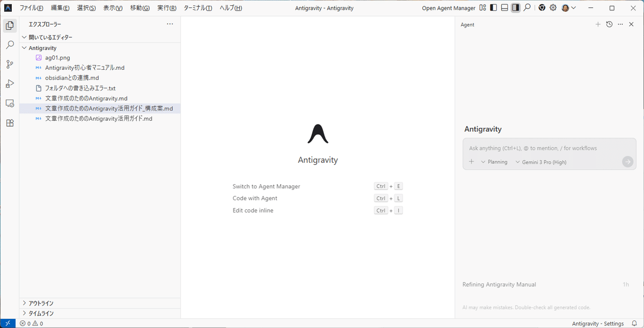Toggle the Agent secondary side bar
The image size is (644, 328).
(515, 8)
